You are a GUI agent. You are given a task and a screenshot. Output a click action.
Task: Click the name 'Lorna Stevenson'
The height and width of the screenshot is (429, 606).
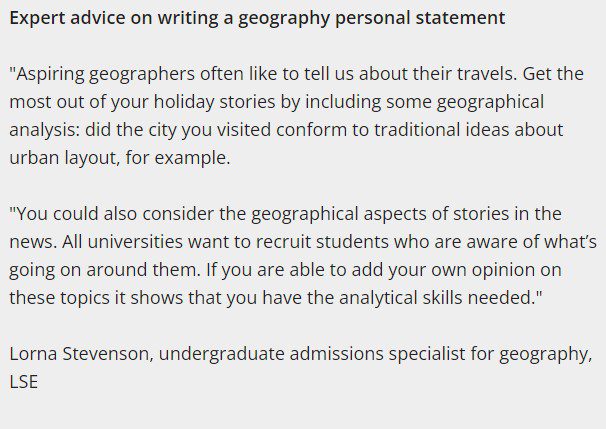pos(79,354)
